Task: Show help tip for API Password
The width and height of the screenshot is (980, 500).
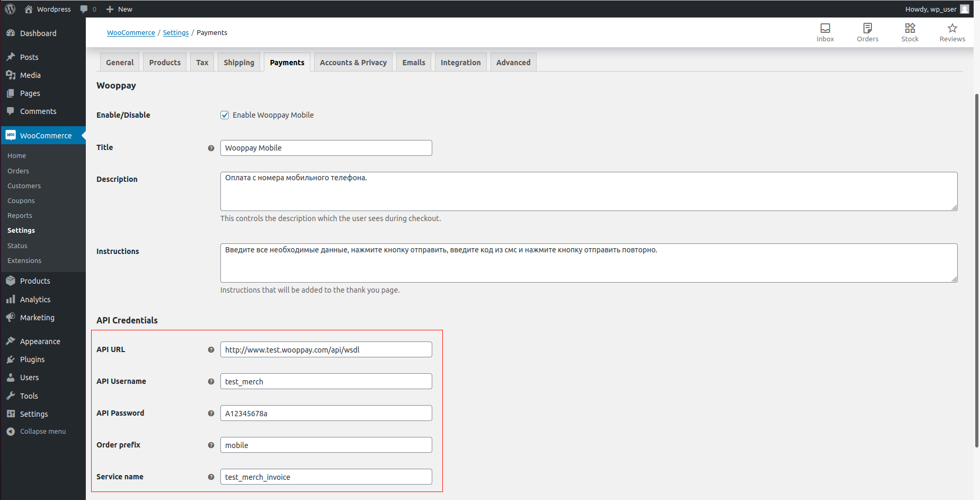Action: (211, 414)
